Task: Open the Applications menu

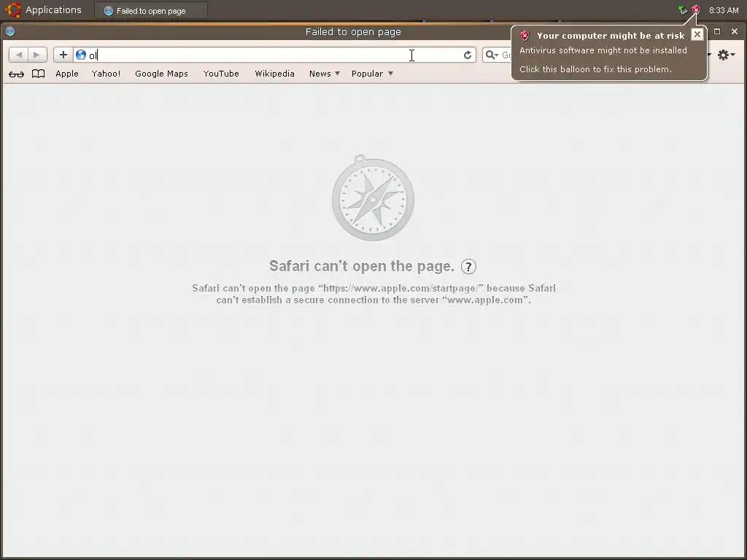Action: [53, 9]
